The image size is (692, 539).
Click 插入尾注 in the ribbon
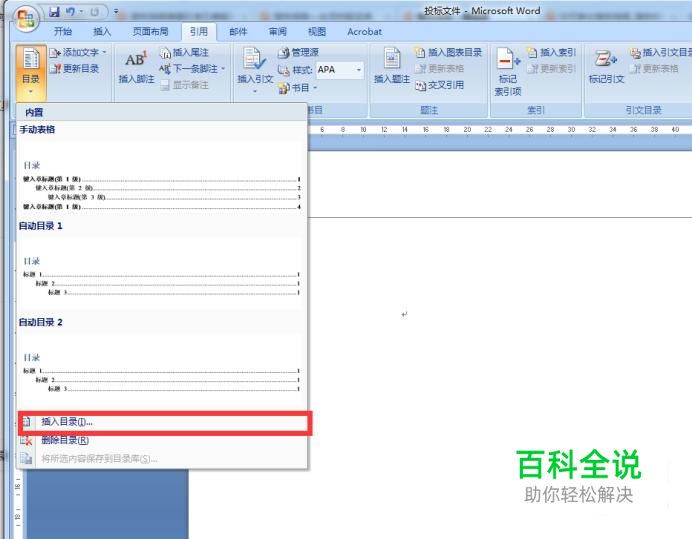tap(184, 53)
